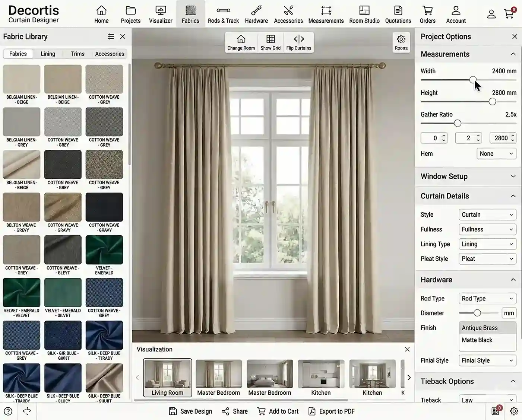The height and width of the screenshot is (420, 522).
Task: Click the Change Room button
Action: [x=241, y=42]
